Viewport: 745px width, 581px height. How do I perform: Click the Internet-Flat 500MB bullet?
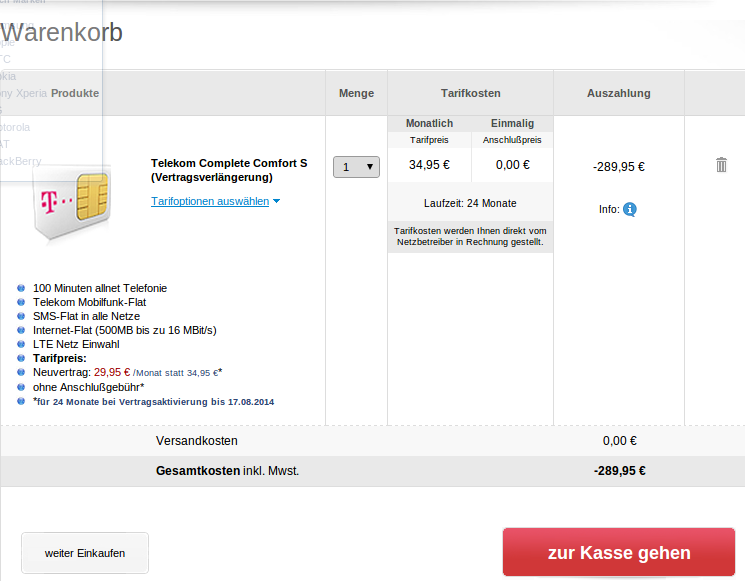[124, 330]
